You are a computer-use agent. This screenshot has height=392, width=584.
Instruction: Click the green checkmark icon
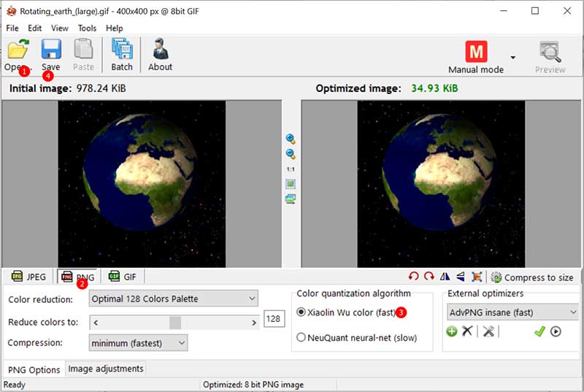click(x=539, y=331)
